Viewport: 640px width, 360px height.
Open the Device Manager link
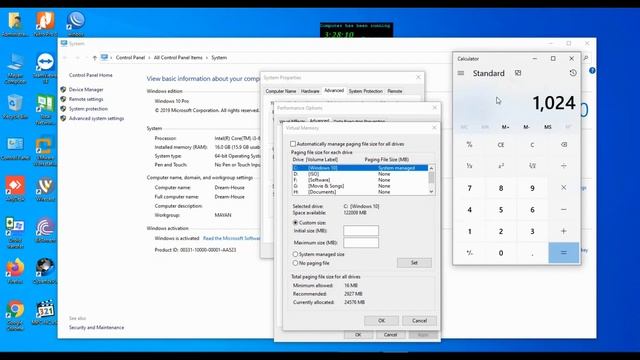[x=86, y=89]
